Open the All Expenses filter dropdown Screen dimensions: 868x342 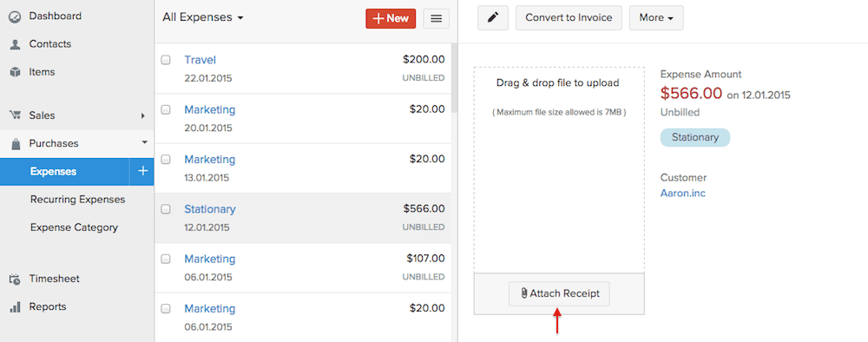(x=202, y=17)
